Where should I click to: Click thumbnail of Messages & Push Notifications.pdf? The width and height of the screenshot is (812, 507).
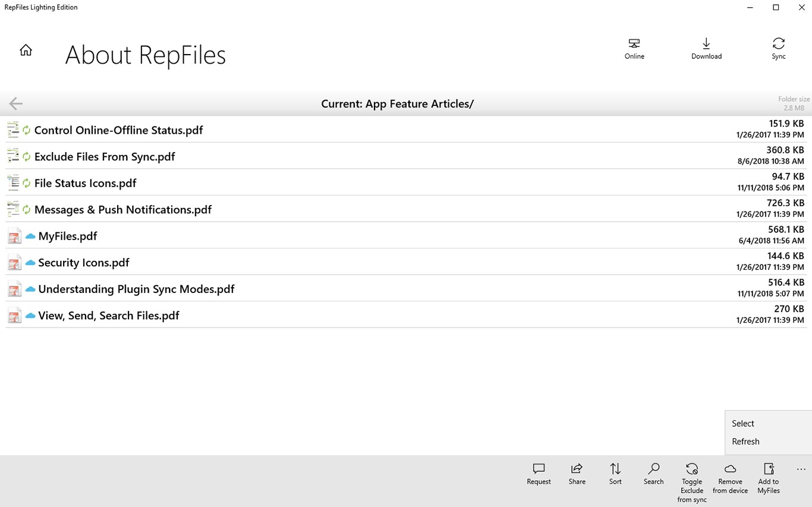click(x=13, y=209)
